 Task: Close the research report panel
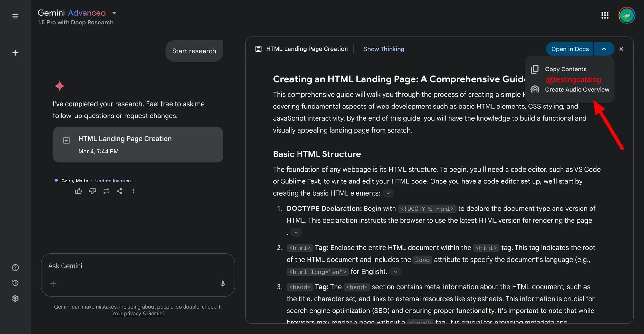621,49
